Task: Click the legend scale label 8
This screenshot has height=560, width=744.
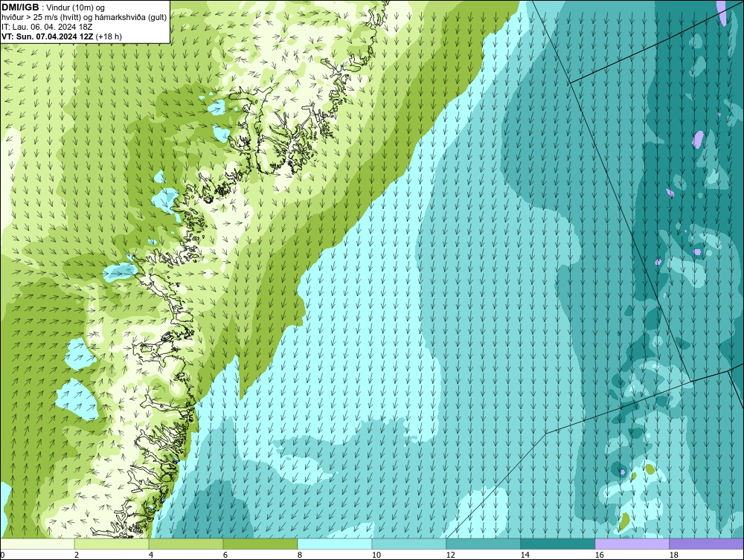Action: (300, 555)
